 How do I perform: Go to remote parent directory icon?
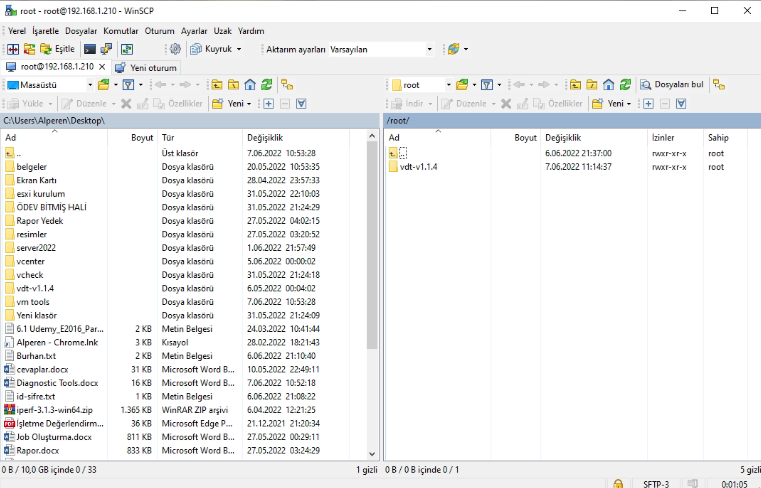[575, 85]
